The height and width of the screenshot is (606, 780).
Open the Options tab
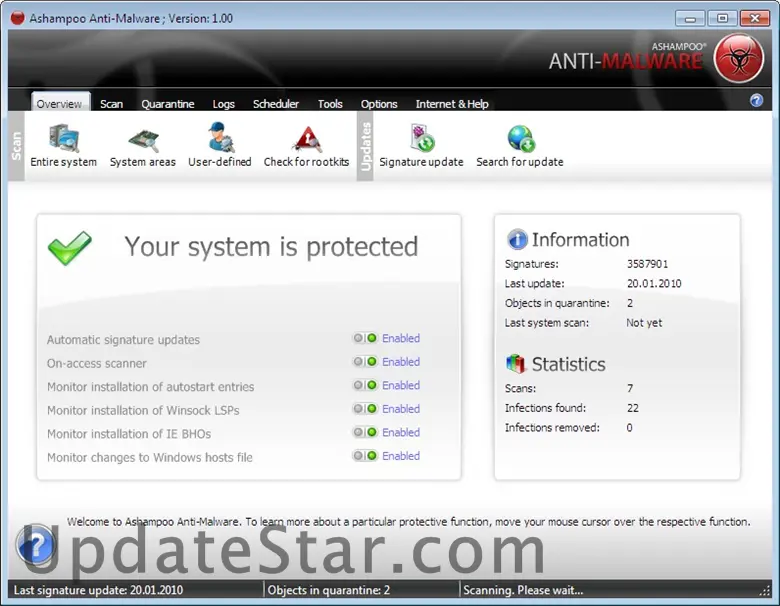(x=379, y=103)
